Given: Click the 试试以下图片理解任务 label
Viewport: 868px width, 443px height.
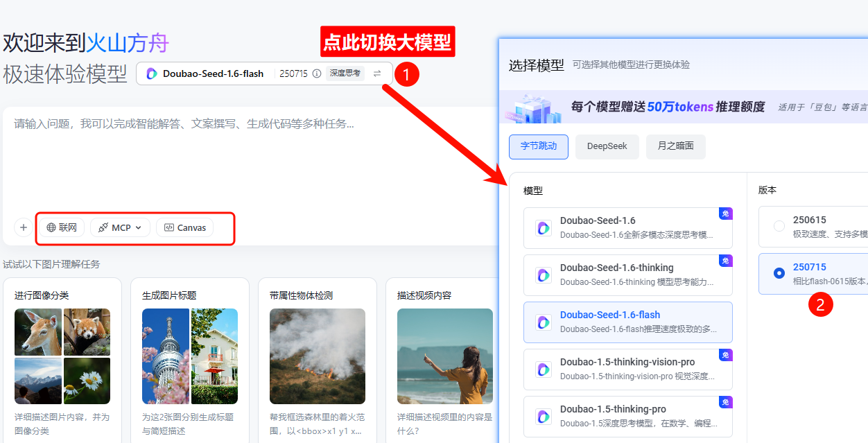Looking at the screenshot, I should (x=51, y=264).
